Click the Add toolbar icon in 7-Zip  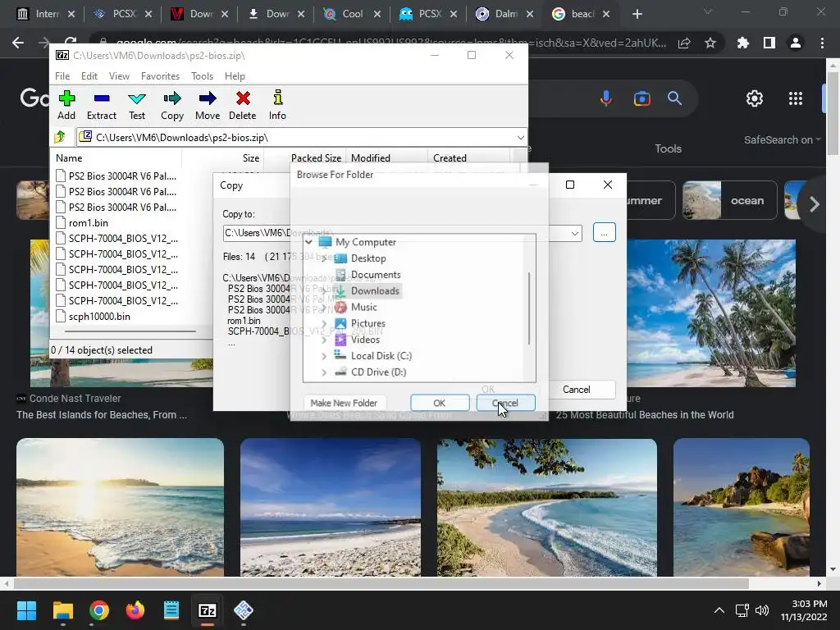click(66, 99)
